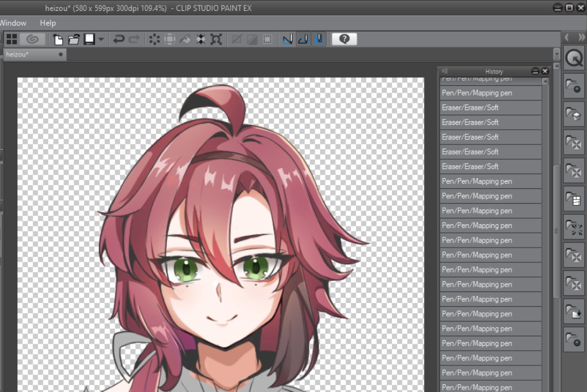Screen dimensions: 587x392
Task: Open Clip Studio via the spiral icon
Action: pyautogui.click(x=33, y=39)
